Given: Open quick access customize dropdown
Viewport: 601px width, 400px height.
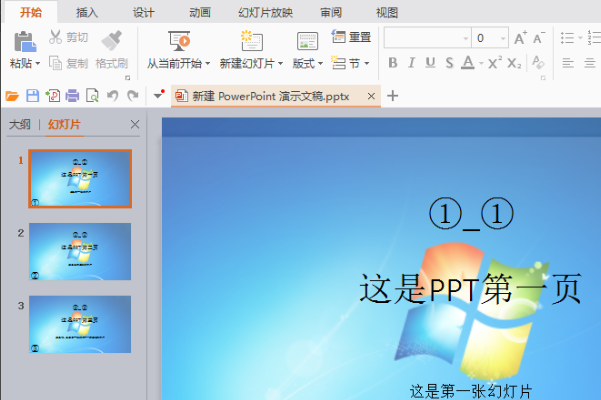Looking at the screenshot, I should coord(158,95).
